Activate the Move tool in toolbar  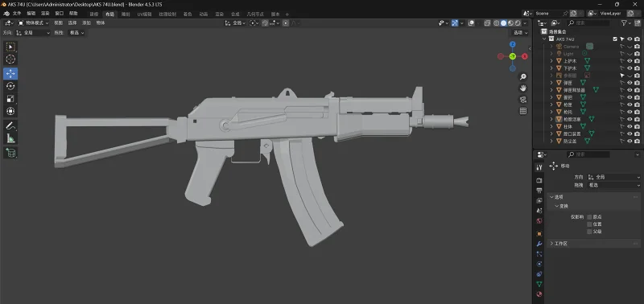pos(10,73)
